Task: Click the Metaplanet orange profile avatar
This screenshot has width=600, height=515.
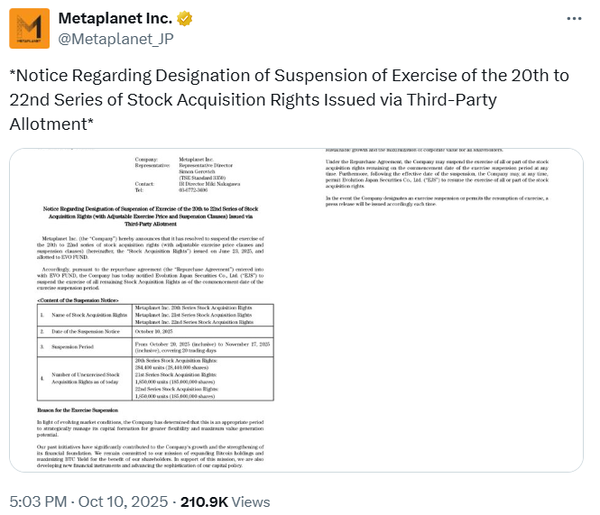Action: [30, 29]
